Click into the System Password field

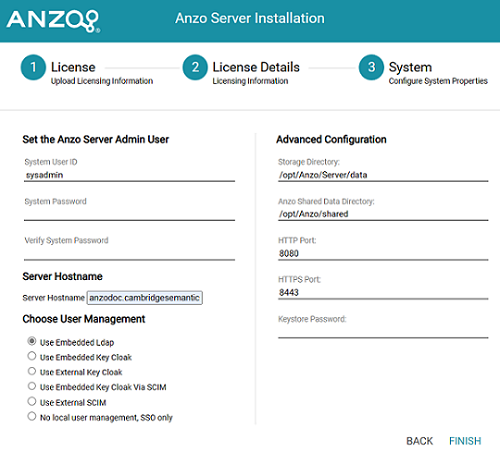click(129, 214)
